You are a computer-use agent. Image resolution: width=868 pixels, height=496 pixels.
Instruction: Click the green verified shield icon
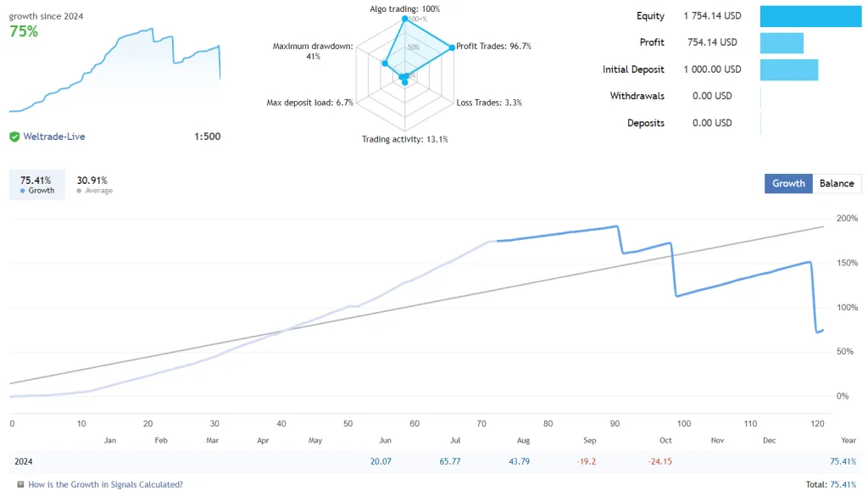click(x=14, y=137)
